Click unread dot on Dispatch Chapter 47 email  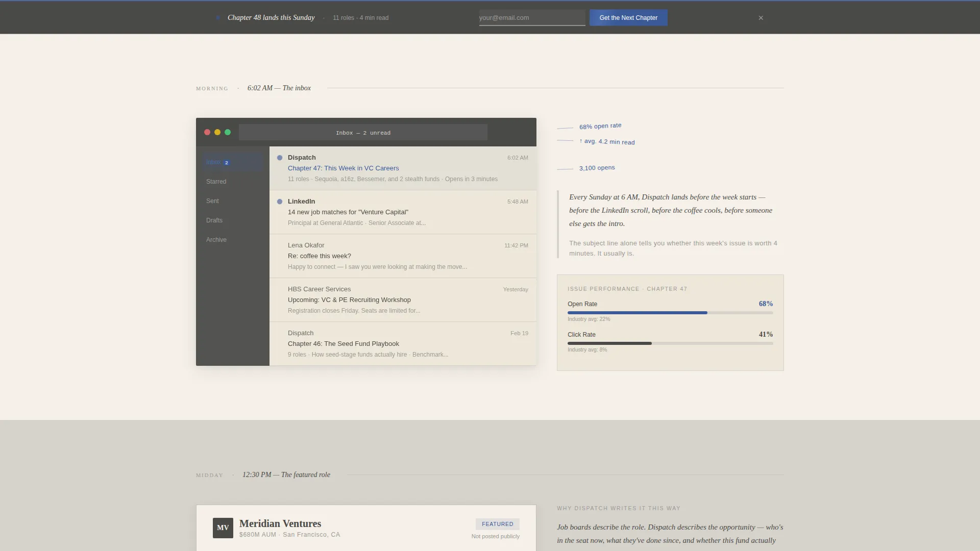click(x=280, y=158)
